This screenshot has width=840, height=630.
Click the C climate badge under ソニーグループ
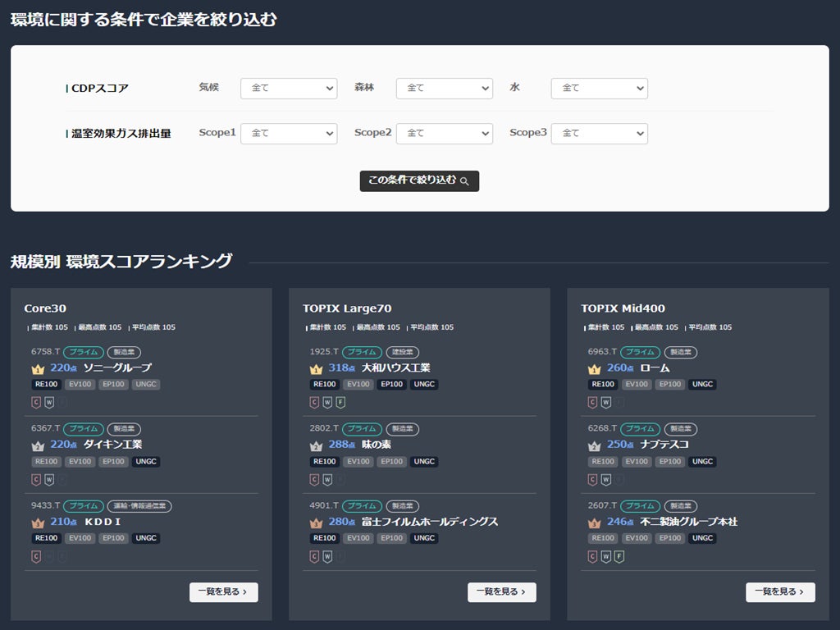coord(36,402)
